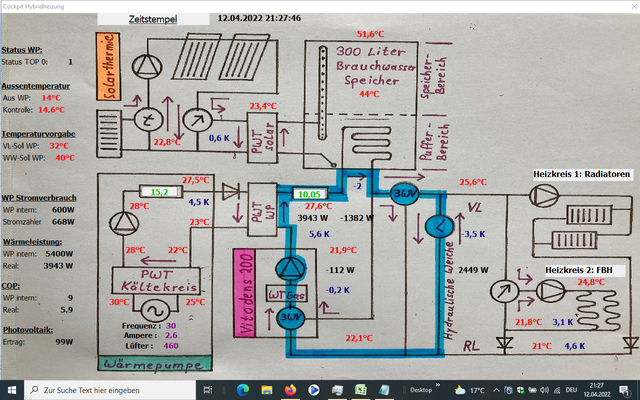Click the Stromzähler value 668W

point(63,222)
